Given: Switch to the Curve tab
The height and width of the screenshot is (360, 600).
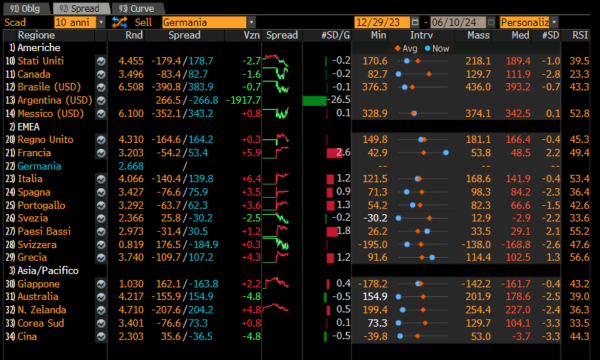Looking at the screenshot, I should click(136, 8).
